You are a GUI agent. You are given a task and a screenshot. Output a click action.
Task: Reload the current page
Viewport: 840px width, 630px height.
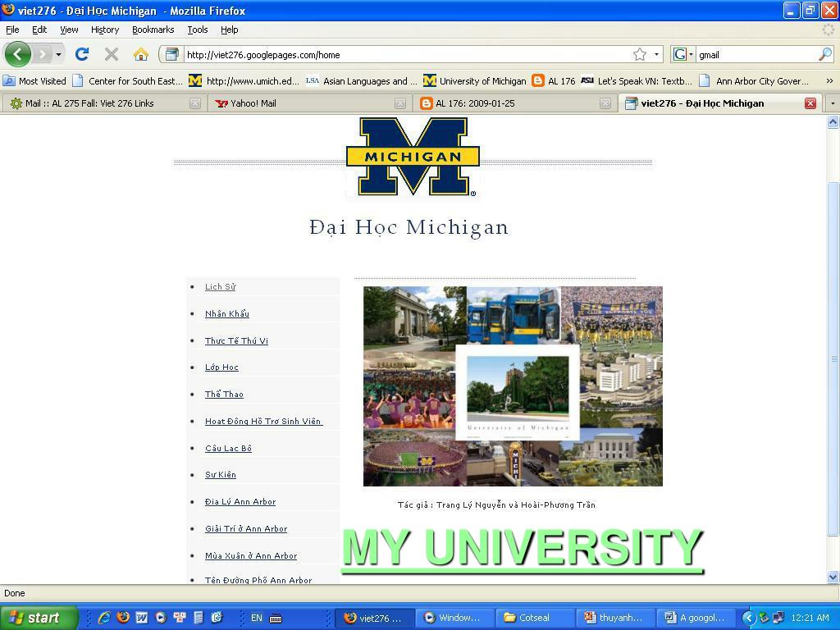point(81,54)
